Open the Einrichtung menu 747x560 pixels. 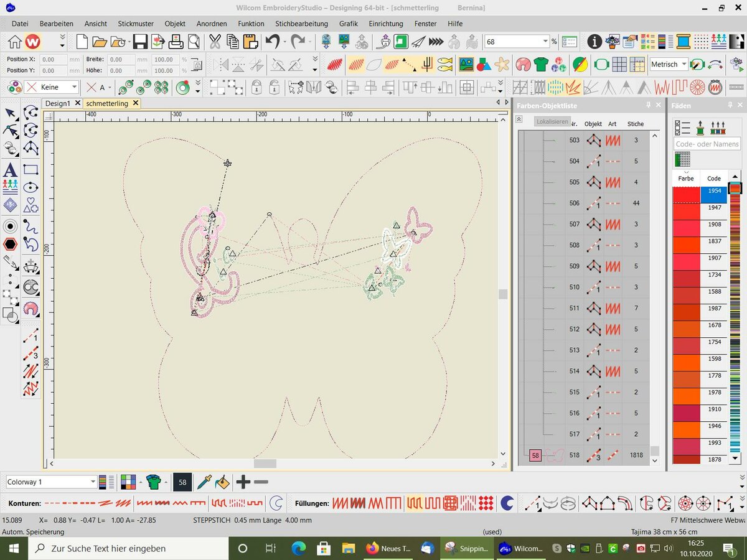386,24
